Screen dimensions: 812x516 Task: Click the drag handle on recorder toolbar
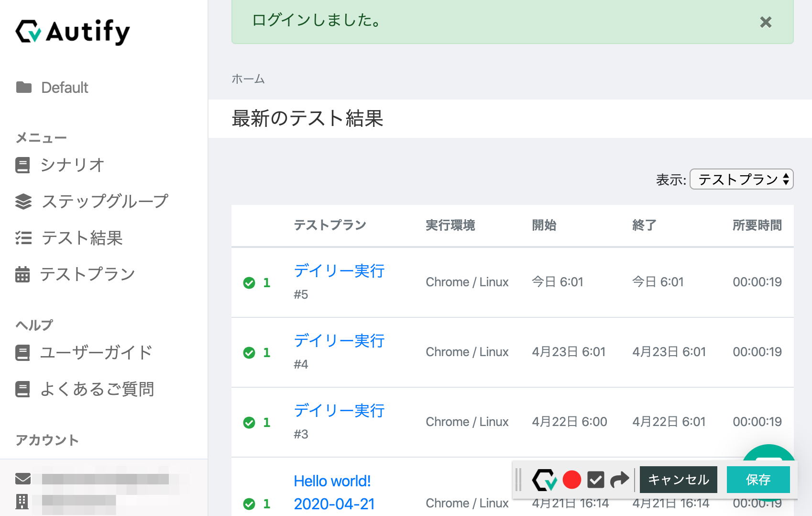(x=518, y=480)
